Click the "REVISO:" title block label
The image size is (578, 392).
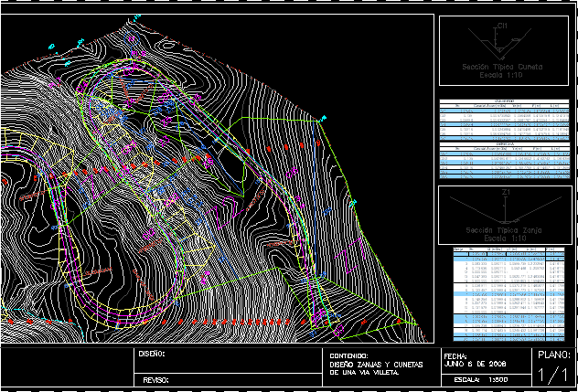(x=156, y=380)
